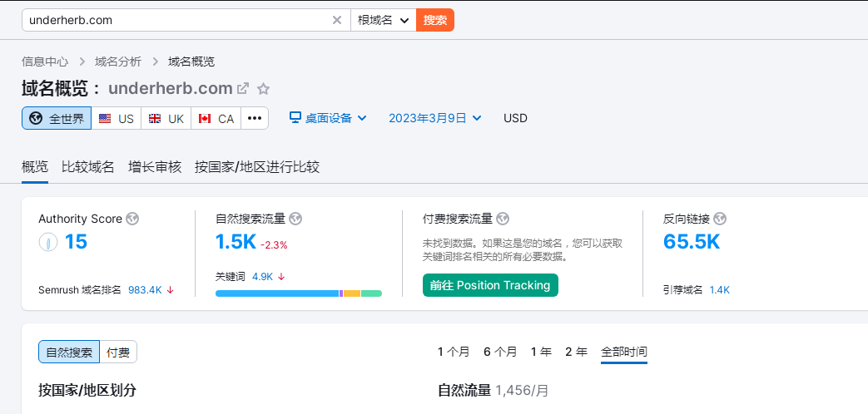868x414 pixels.
Task: Switch database to US
Action: coord(117,118)
